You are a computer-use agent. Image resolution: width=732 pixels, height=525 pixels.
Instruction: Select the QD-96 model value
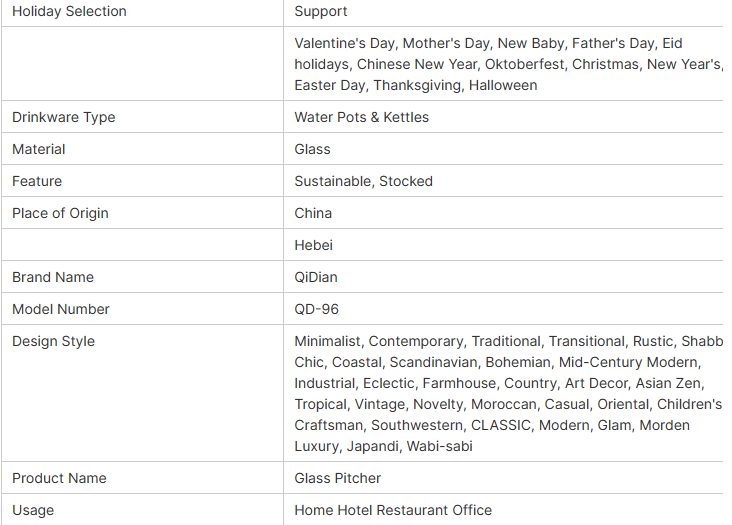coord(317,309)
